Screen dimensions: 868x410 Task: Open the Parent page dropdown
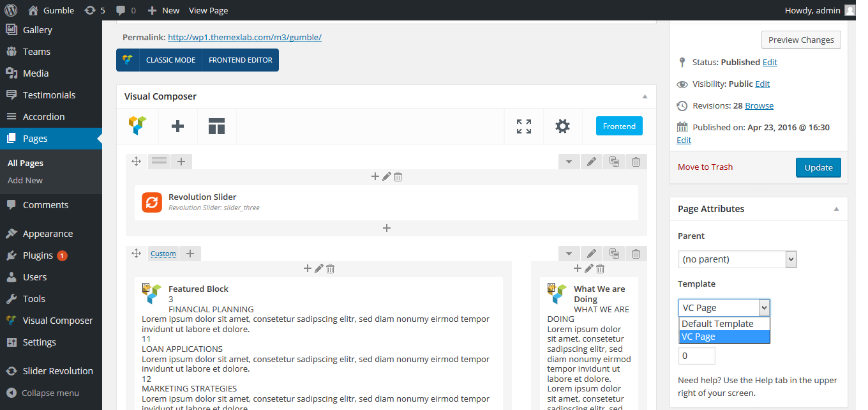click(737, 259)
